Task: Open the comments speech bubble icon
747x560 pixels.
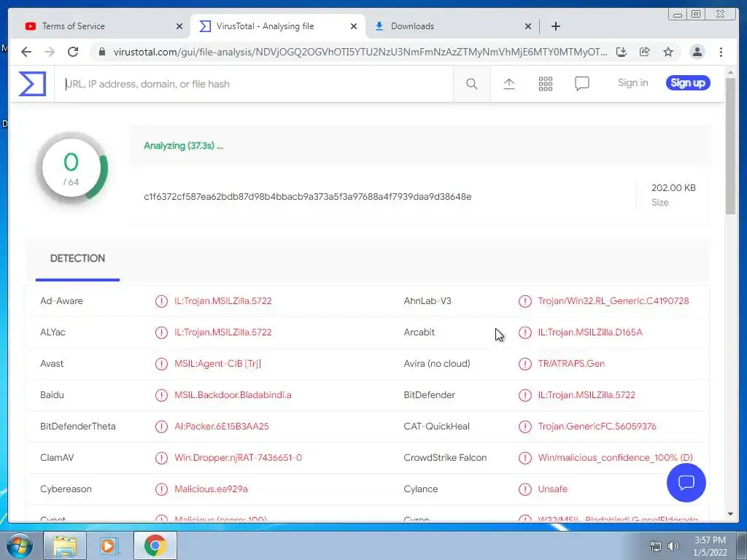Action: [x=581, y=84]
